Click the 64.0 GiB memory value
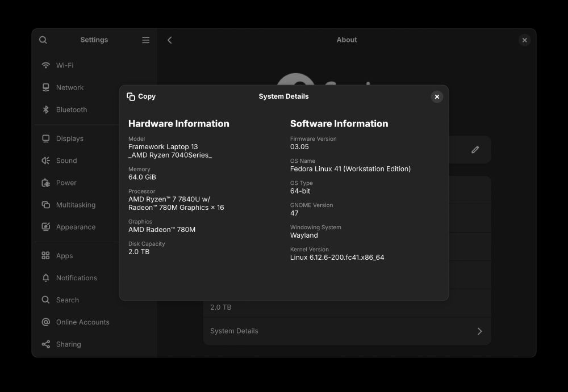Image resolution: width=568 pixels, height=392 pixels. coord(142,178)
